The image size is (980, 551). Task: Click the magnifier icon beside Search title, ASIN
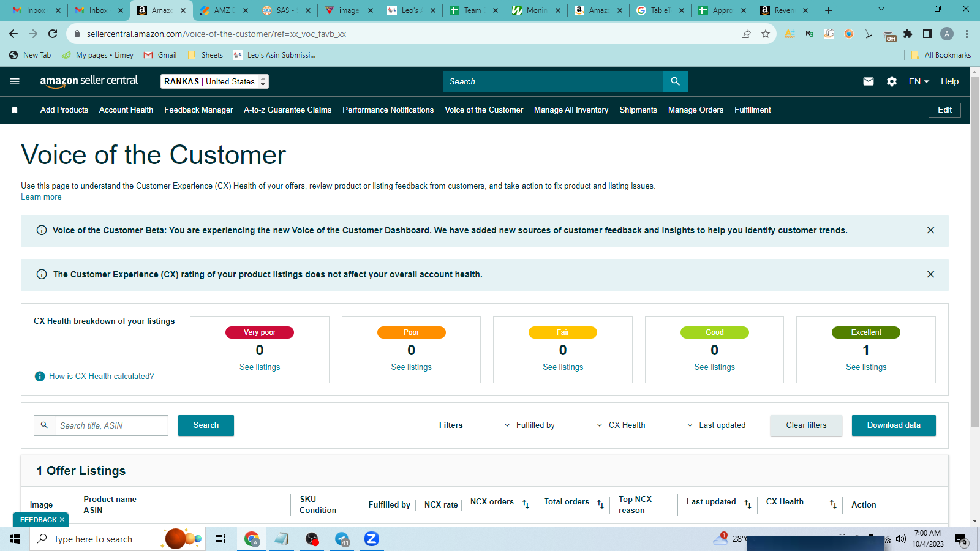[44, 425]
